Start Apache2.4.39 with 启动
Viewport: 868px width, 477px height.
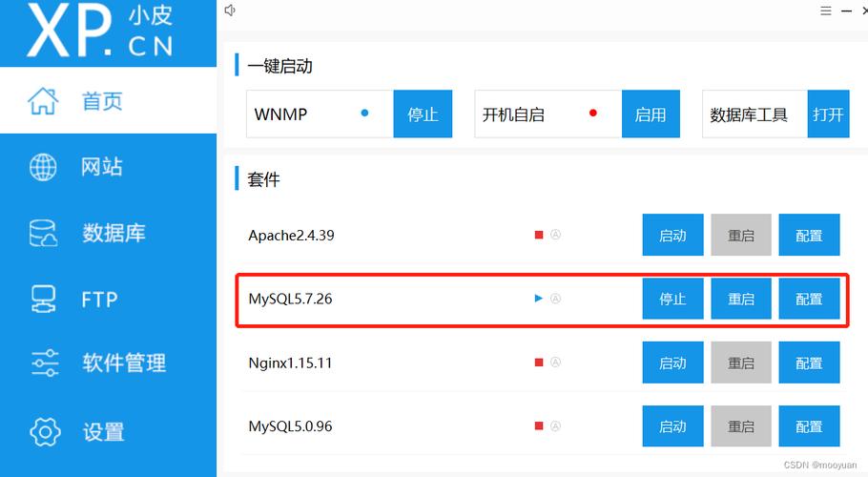coord(672,236)
